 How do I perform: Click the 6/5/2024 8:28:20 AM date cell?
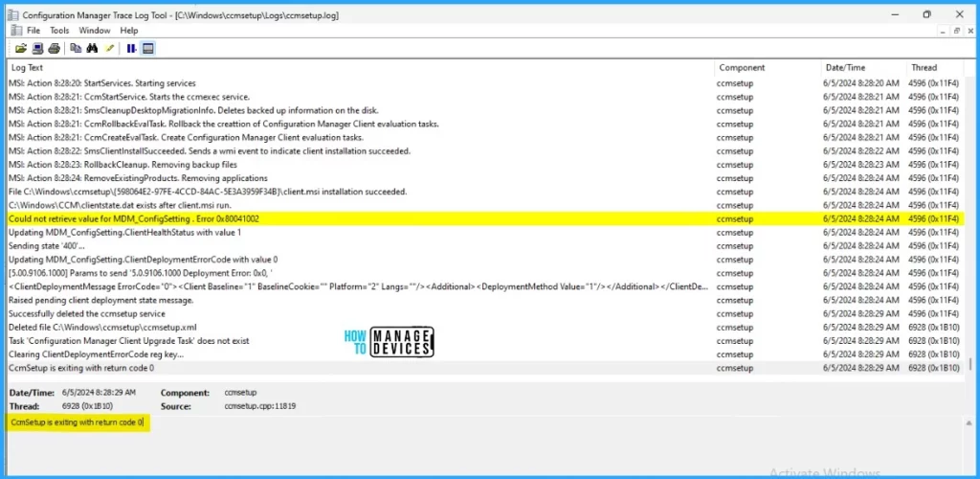tap(860, 83)
